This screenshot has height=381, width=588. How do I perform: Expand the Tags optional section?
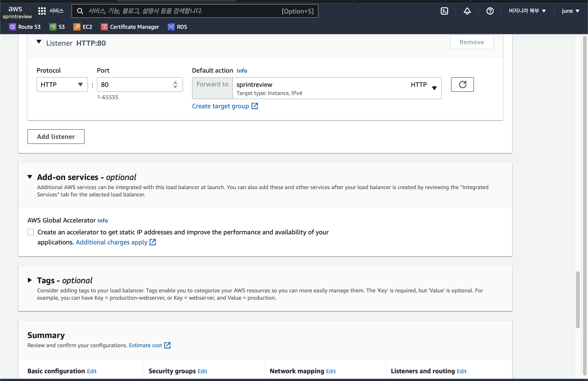click(30, 280)
